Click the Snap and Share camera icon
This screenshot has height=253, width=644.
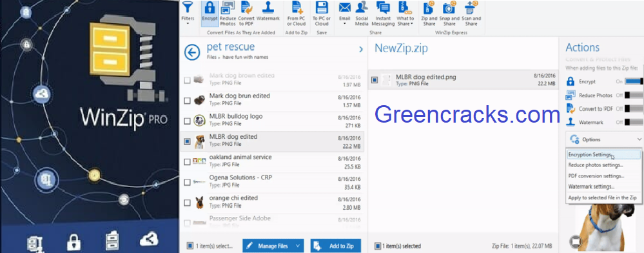coord(449,8)
